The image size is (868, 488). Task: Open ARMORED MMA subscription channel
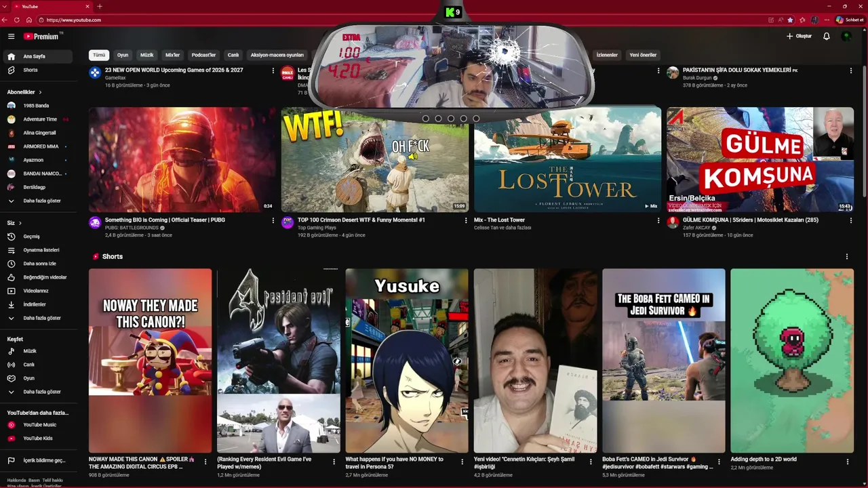point(38,146)
